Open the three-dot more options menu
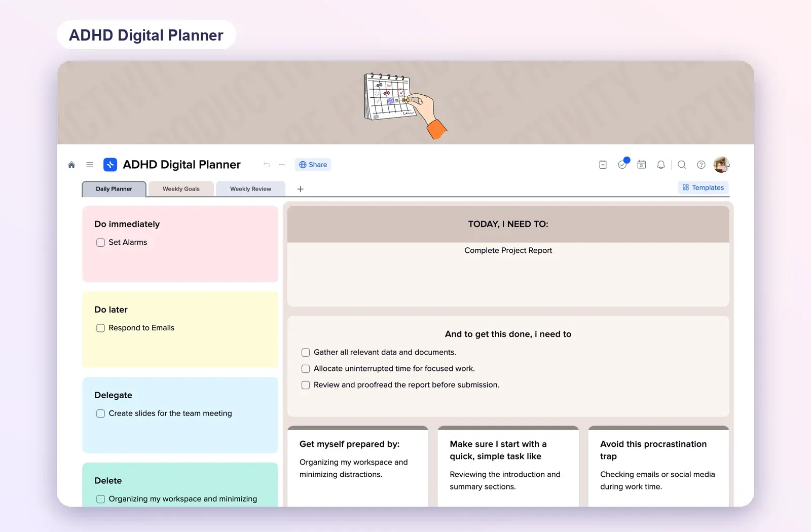 click(x=282, y=165)
